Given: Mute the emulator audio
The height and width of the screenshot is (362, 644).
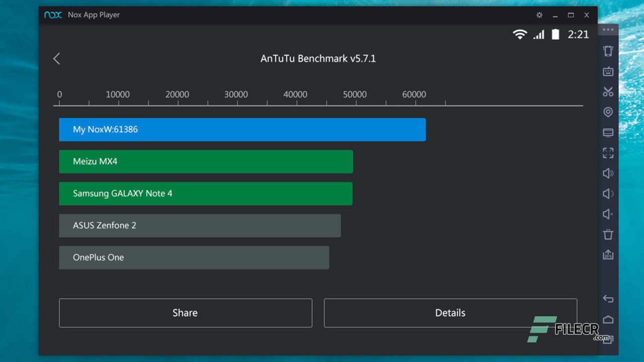Looking at the screenshot, I should coord(608,214).
